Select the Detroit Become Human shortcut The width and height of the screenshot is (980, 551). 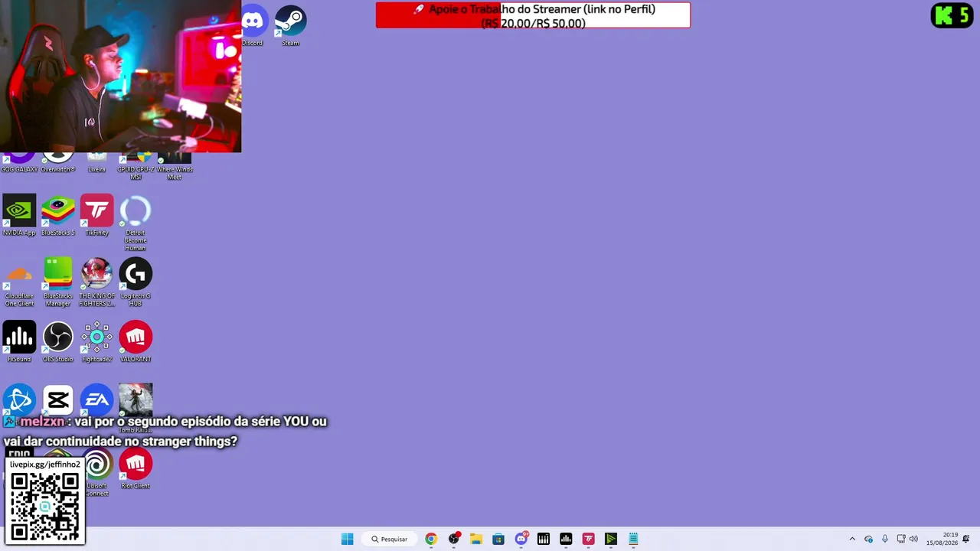136,210
